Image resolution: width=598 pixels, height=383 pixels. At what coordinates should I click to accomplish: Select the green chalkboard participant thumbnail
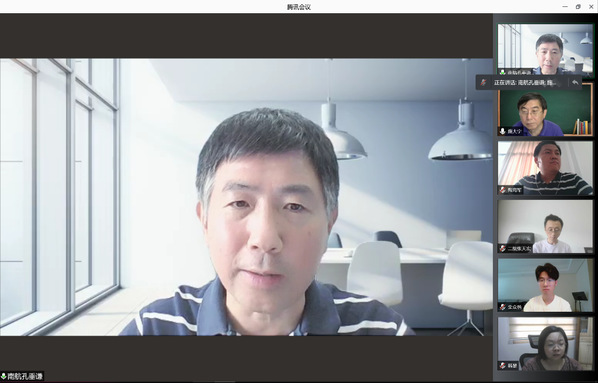coord(545,110)
